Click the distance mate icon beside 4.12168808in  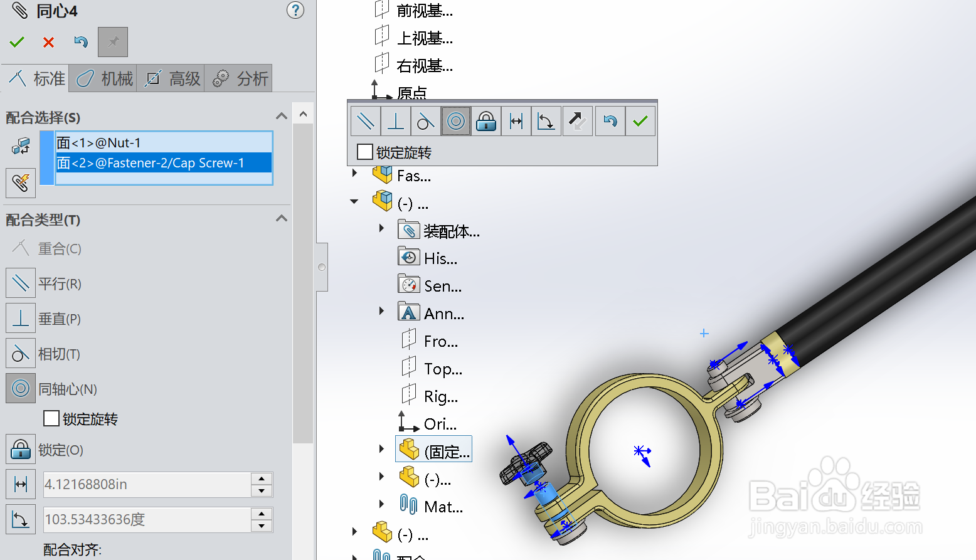pos(21,484)
